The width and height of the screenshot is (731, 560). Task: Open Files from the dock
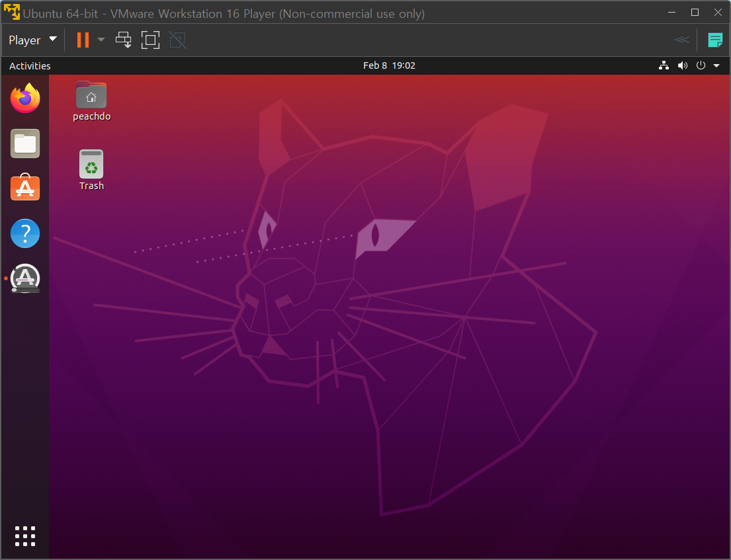[x=25, y=143]
